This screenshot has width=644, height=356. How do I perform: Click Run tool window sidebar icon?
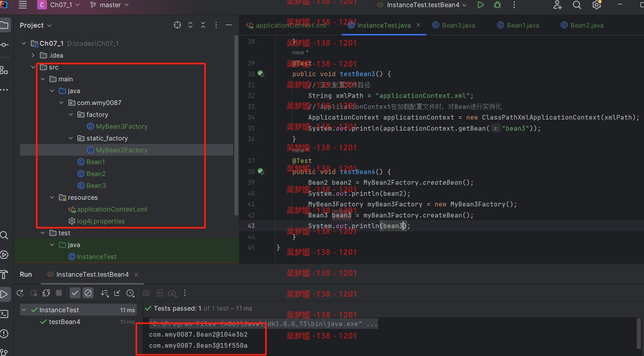point(4,294)
